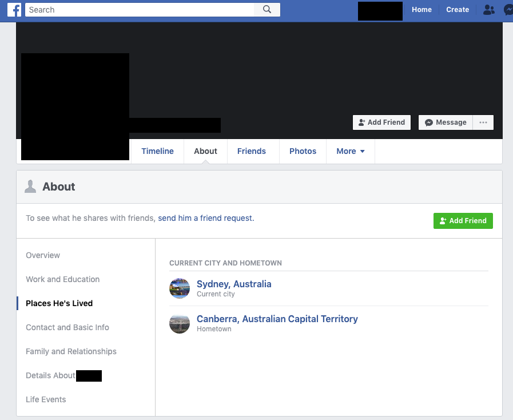Image resolution: width=513 pixels, height=420 pixels.
Task: Click the green Add Friend button
Action: (x=463, y=221)
